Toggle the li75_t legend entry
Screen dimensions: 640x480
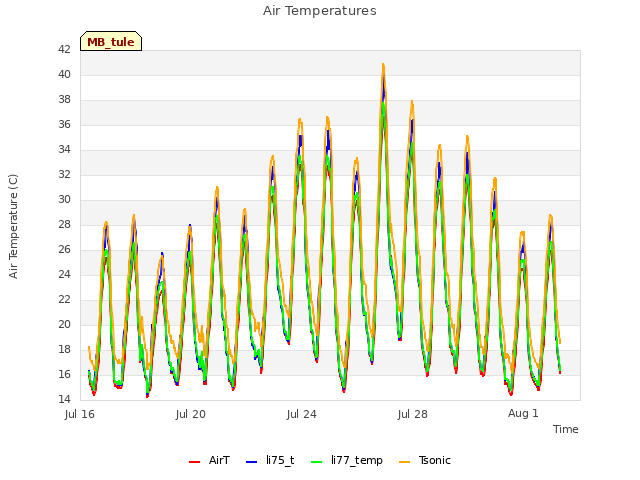tap(270, 460)
